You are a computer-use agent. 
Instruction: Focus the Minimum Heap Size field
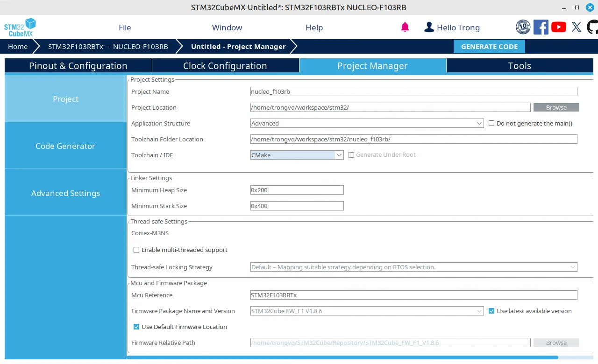297,190
